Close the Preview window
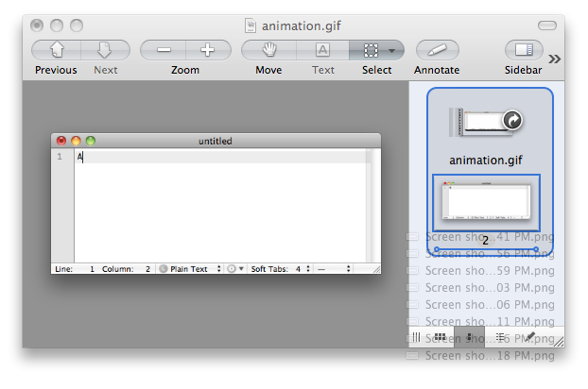Viewport: 588px width, 389px height. 37,25
